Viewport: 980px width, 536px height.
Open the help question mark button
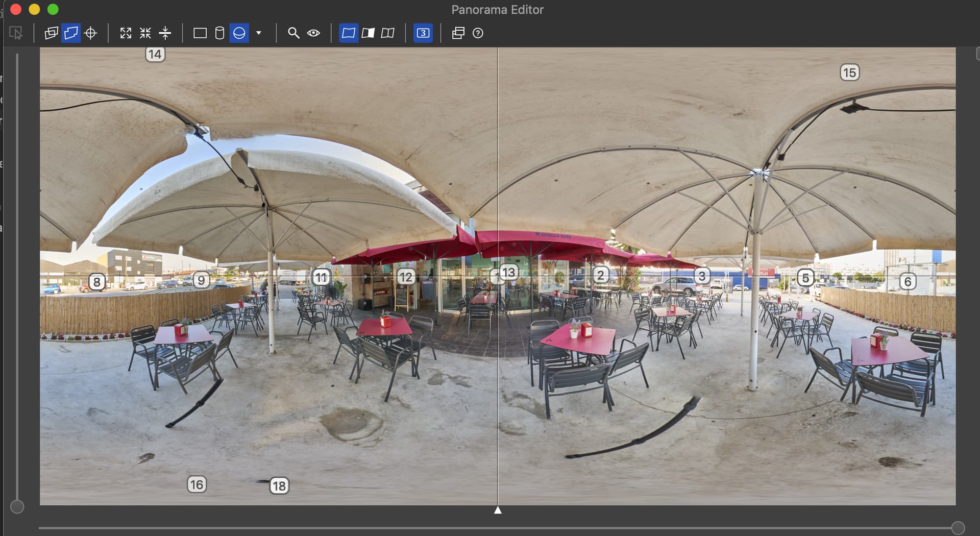(x=478, y=33)
